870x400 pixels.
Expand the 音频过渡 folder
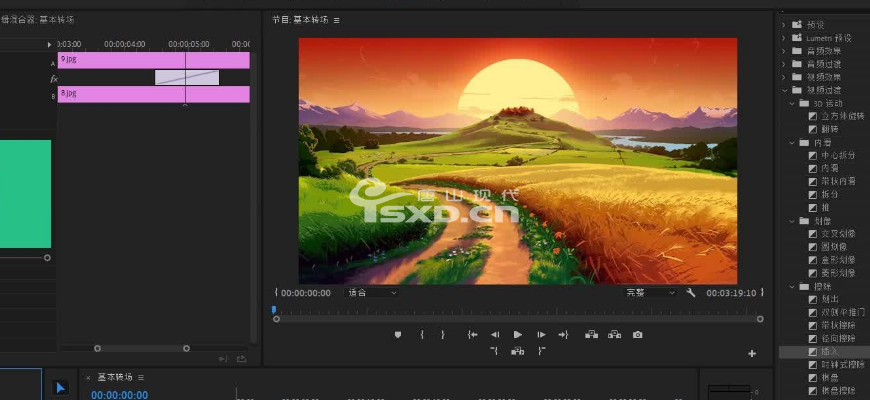coord(784,64)
